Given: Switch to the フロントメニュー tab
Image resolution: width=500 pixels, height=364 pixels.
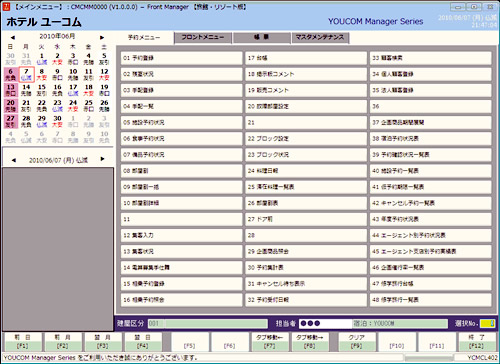Looking at the screenshot, I should [203, 38].
